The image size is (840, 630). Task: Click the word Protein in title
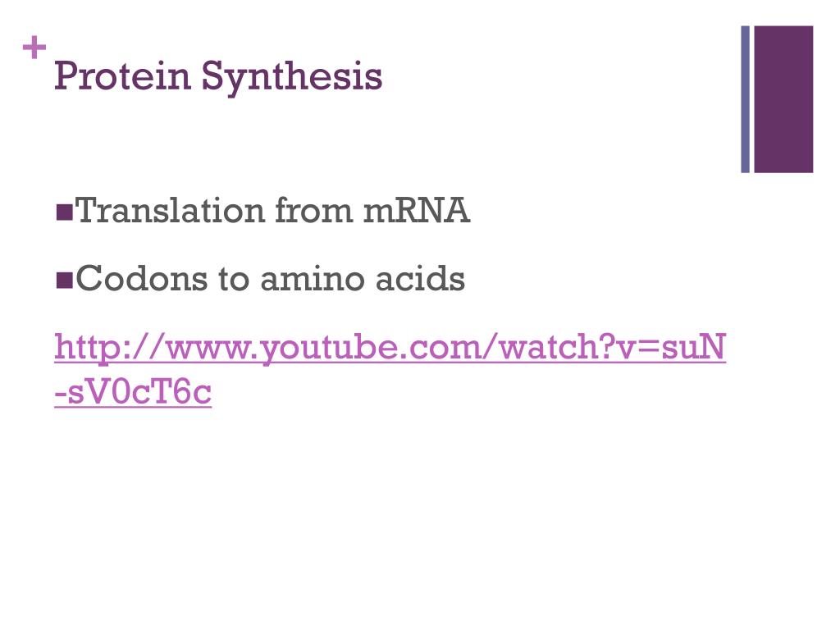(123, 75)
